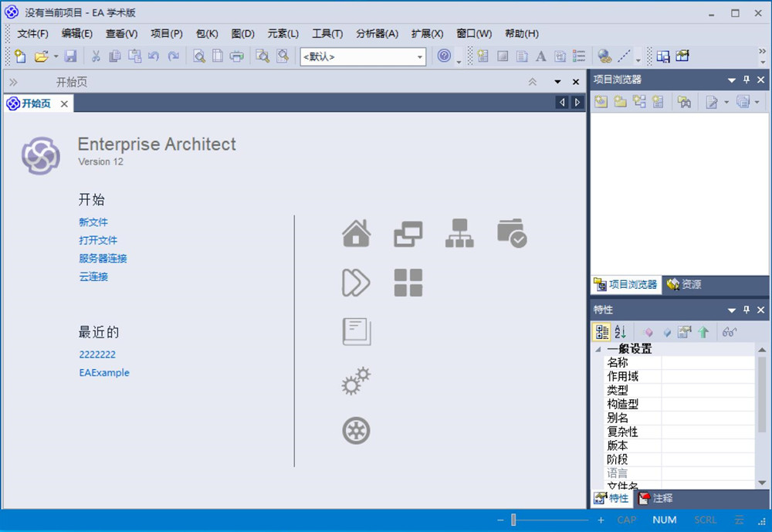Click the Cut scissors icon

click(x=96, y=56)
